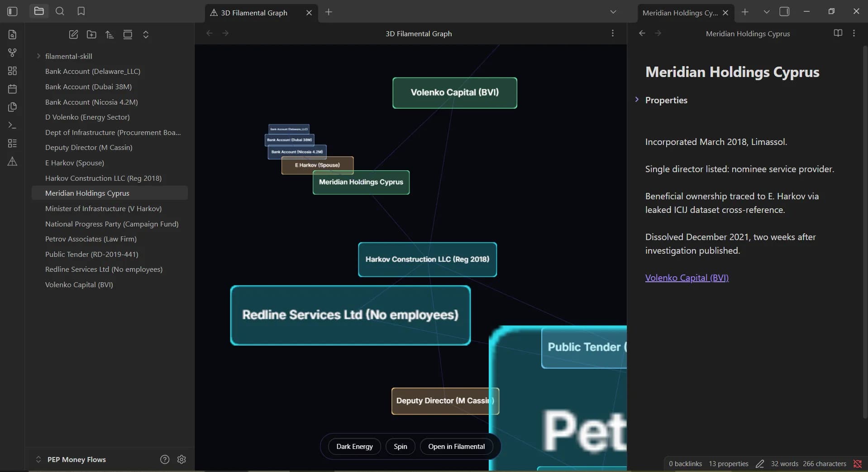Click the pencil editing mode status icon
The height and width of the screenshot is (472, 868).
[760, 463]
